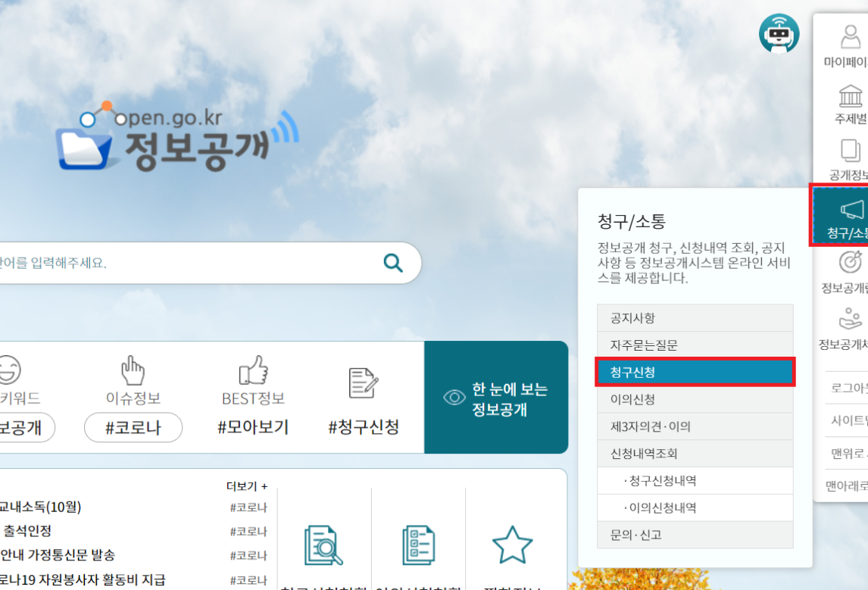The width and height of the screenshot is (868, 590).
Task: Click the open.go.kr 정보공개 logo
Action: tap(178, 140)
